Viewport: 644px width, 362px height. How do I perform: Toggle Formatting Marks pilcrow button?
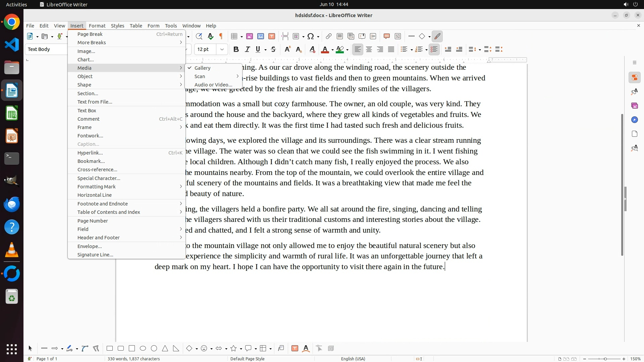[221, 36]
